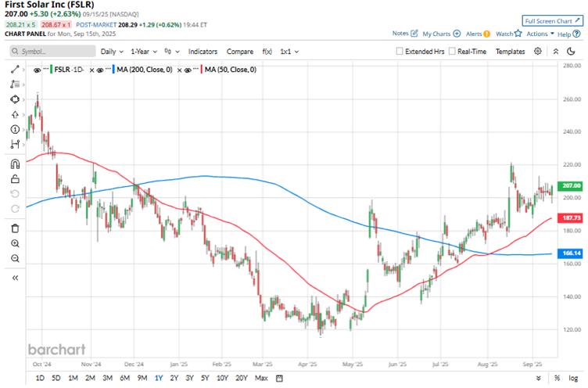
Task: Open chart settings gear icon
Action: pyautogui.click(x=538, y=51)
